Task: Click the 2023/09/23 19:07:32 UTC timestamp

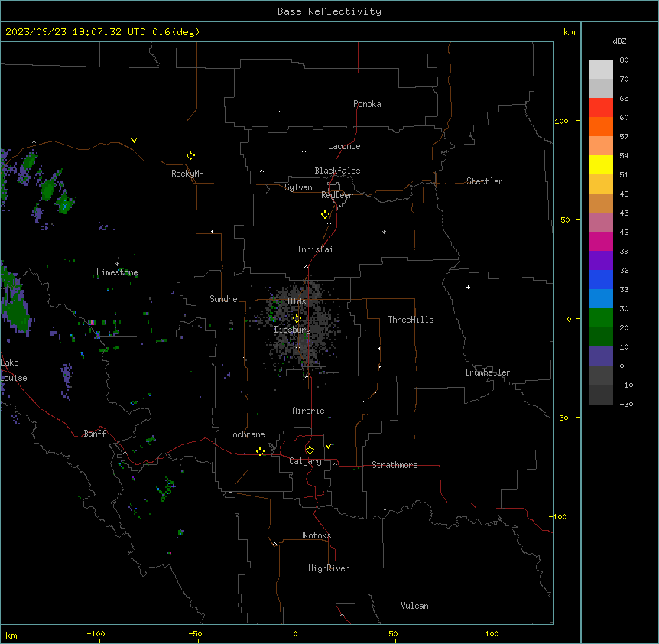Action: [77, 32]
